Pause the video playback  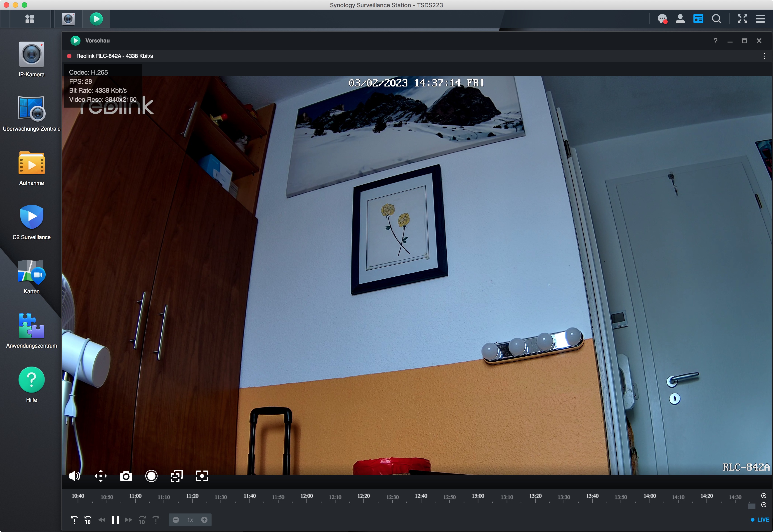115,520
